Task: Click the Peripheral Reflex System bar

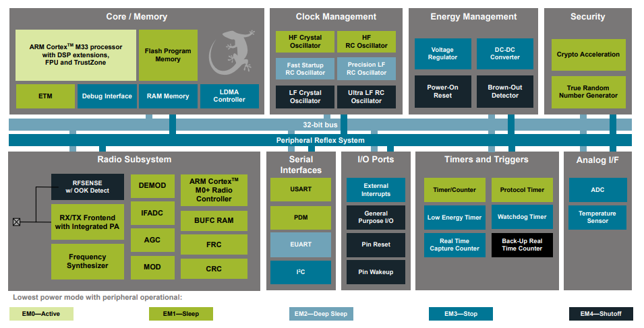Action: tap(320, 140)
